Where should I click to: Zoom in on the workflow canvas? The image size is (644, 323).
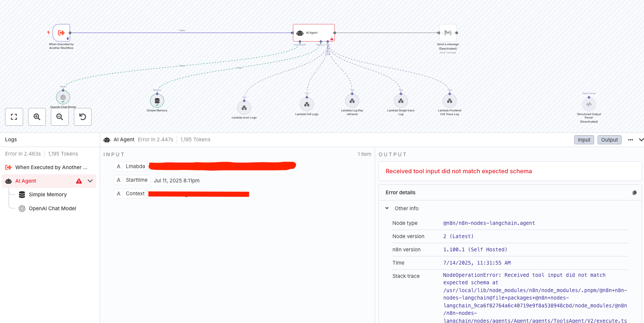[37, 117]
